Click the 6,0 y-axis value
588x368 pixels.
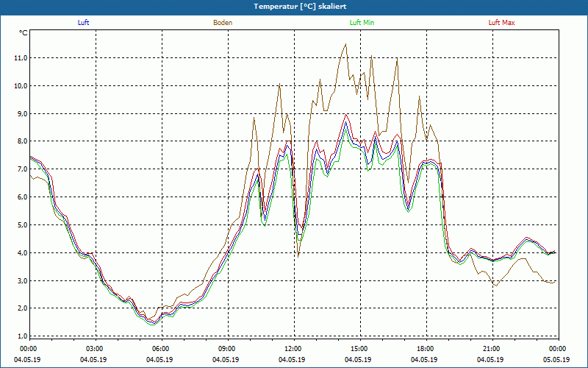coord(23,197)
